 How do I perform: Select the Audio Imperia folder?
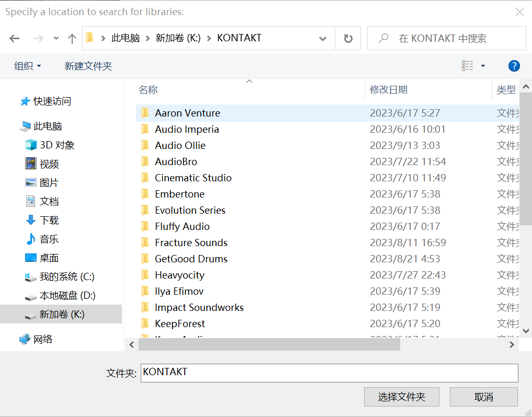pos(187,129)
